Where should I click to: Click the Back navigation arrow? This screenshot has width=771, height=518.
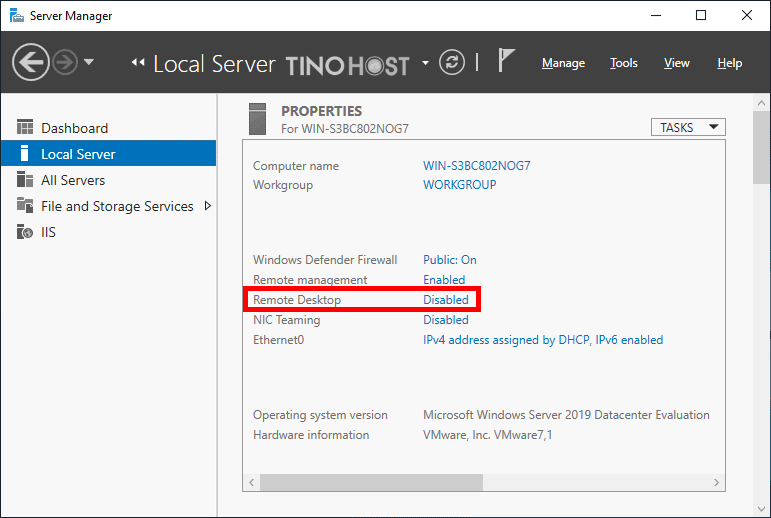(x=30, y=62)
